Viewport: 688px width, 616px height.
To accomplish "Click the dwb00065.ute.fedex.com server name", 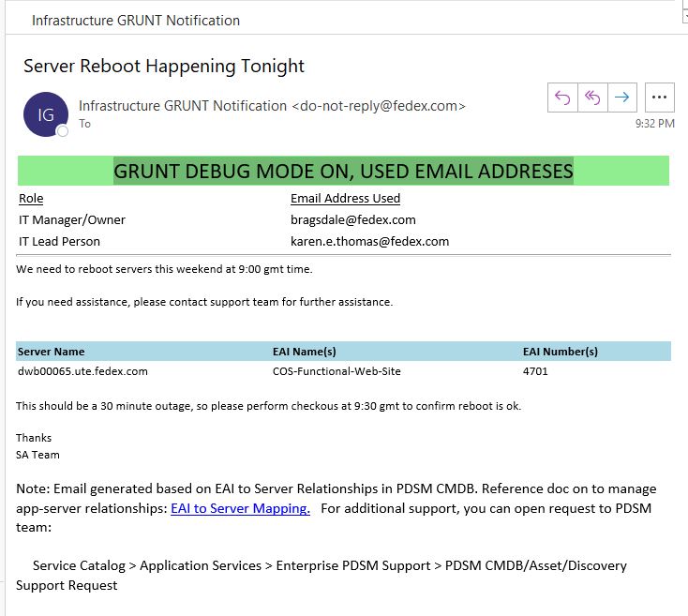I will 82,371.
